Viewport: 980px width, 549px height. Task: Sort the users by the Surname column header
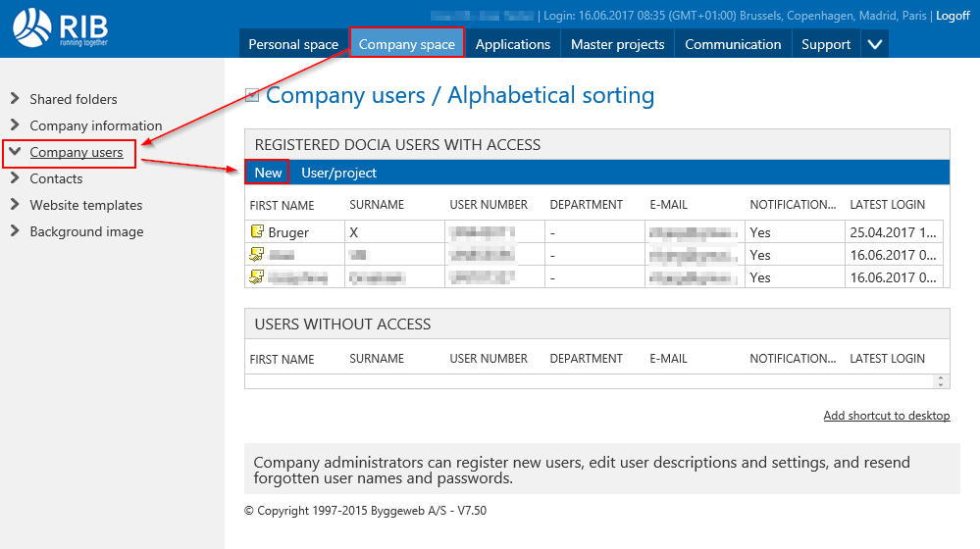click(x=377, y=205)
